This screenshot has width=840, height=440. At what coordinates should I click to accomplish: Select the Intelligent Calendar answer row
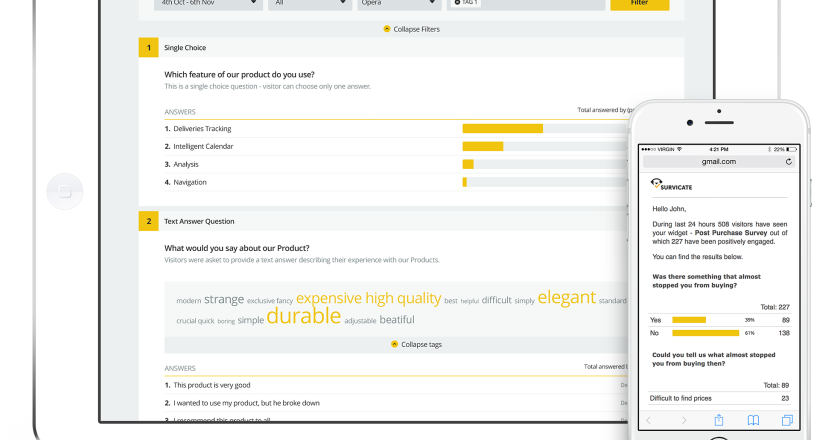(x=396, y=146)
